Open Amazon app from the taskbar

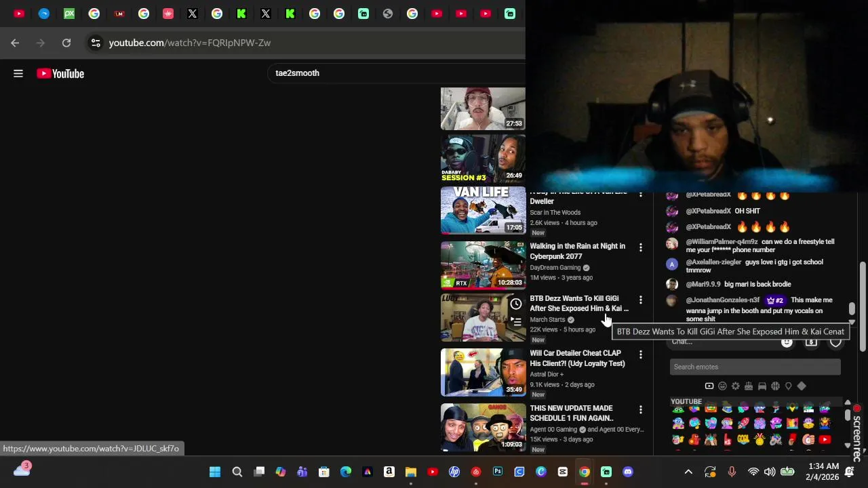tap(389, 472)
